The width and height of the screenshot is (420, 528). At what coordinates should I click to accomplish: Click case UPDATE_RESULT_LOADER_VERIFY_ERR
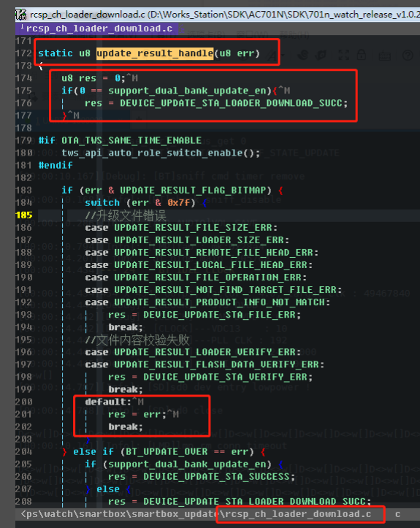(x=193, y=352)
